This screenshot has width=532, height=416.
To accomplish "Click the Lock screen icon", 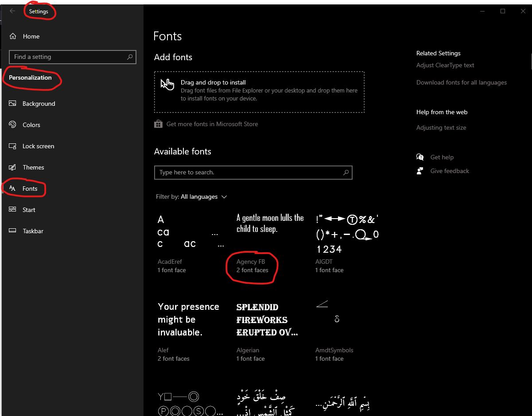I will pos(13,146).
